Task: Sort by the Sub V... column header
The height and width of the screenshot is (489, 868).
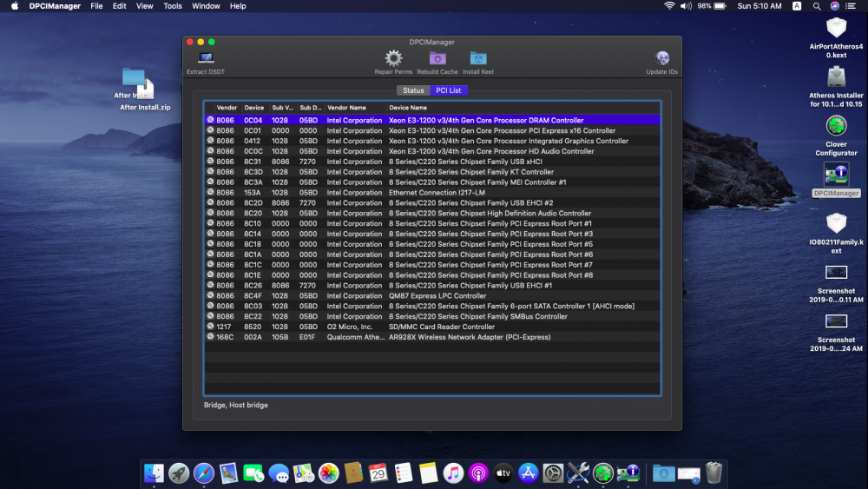Action: (282, 108)
